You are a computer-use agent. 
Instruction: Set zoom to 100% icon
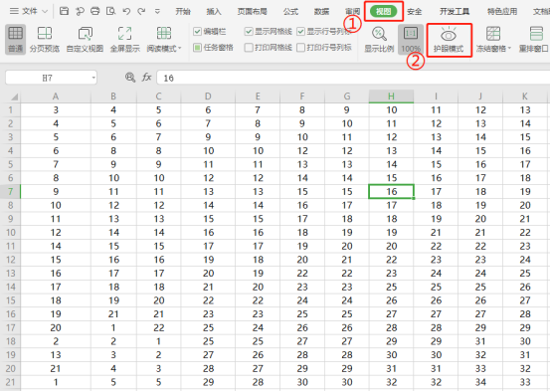411,40
